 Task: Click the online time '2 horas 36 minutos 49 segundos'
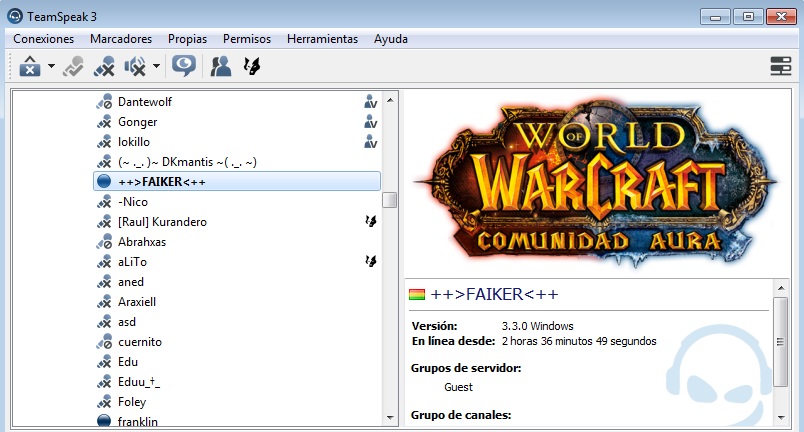tap(579, 341)
